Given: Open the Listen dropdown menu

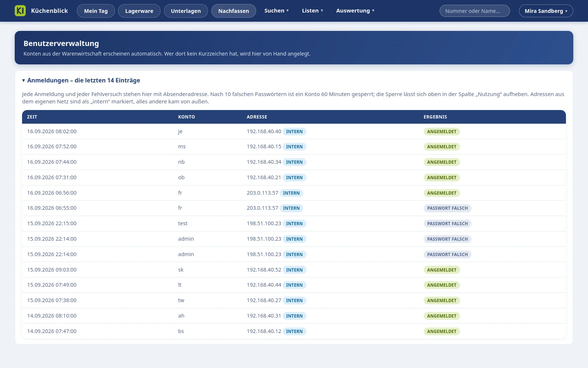Looking at the screenshot, I should (313, 11).
